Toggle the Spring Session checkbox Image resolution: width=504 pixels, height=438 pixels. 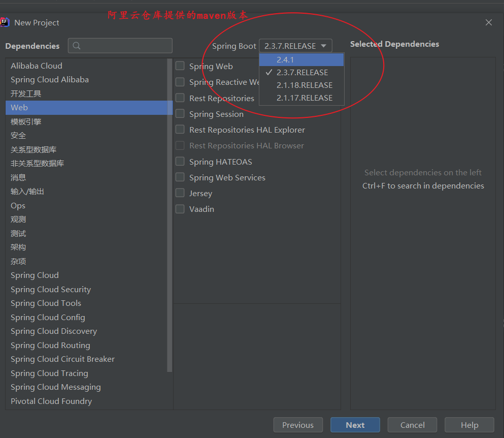click(x=180, y=114)
